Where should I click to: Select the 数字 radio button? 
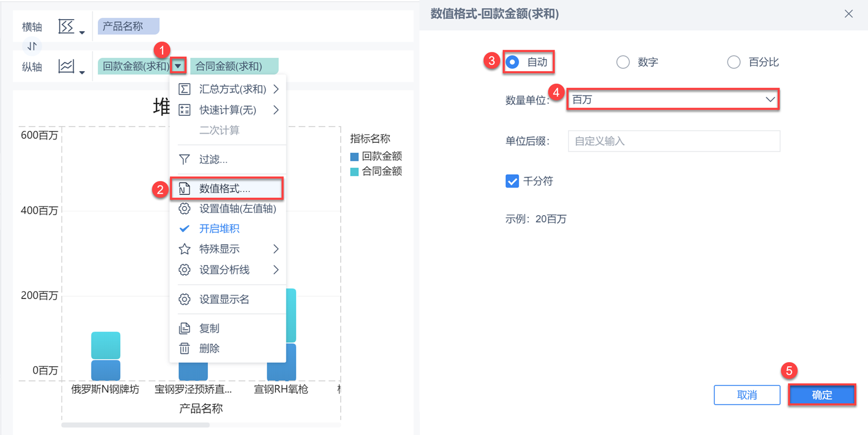pos(623,62)
